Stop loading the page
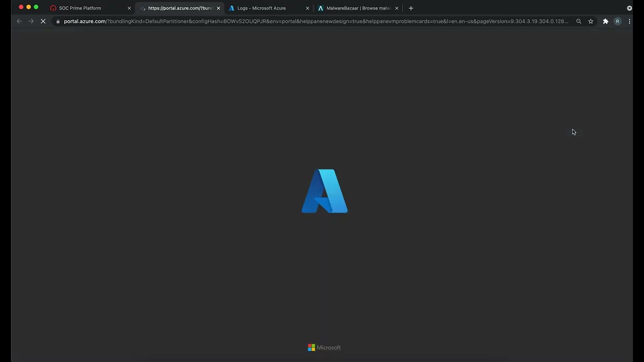 click(x=43, y=21)
